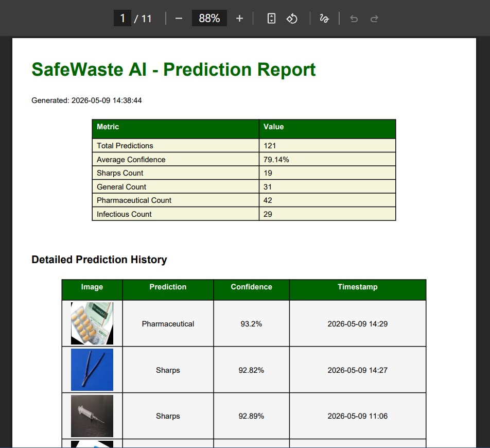The width and height of the screenshot is (490, 448).
Task: Click the Average Confidence 79.14% cell
Action: [327, 160]
